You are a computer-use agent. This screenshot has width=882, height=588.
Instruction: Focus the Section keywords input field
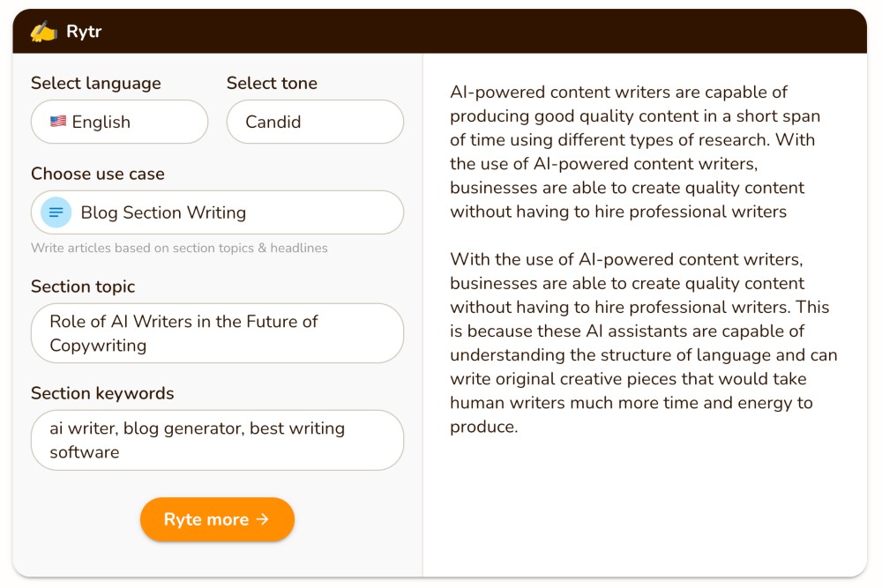point(217,440)
